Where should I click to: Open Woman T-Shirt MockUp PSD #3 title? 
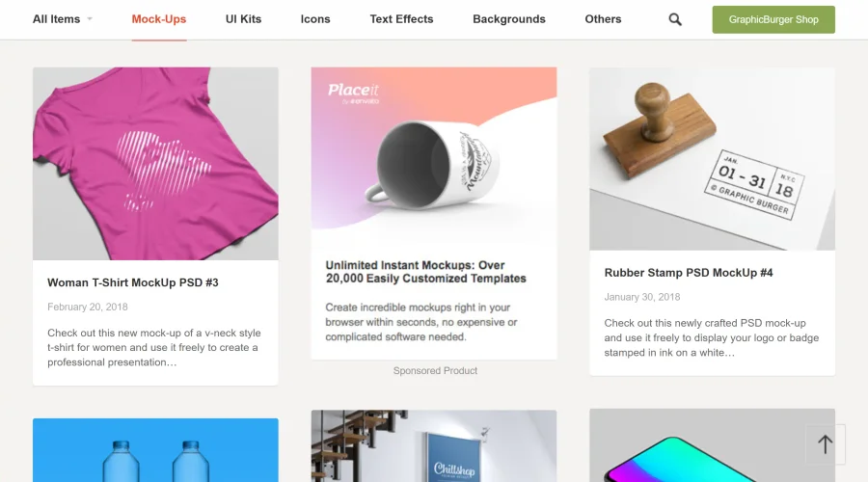click(133, 282)
